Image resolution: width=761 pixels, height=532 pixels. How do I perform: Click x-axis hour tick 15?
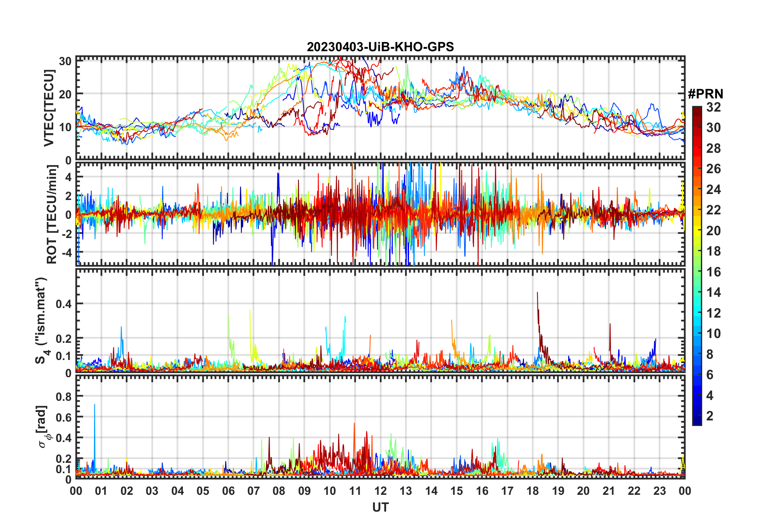coord(457,491)
